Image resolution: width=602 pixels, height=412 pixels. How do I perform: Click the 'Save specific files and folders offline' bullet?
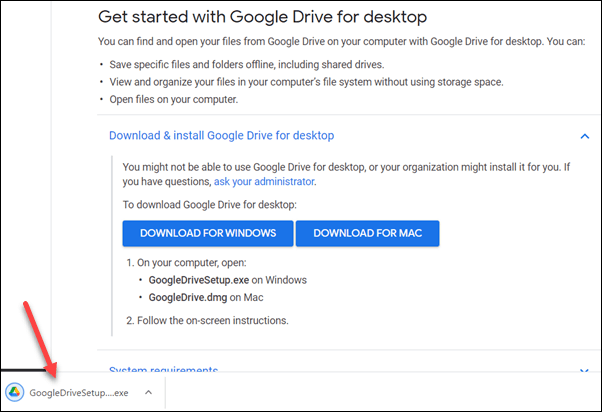tap(246, 65)
